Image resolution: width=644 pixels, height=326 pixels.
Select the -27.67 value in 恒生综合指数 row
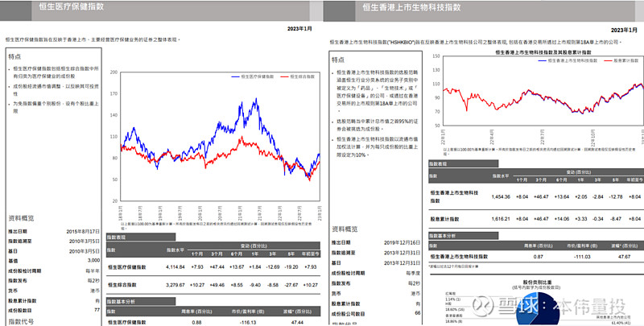pos(291,285)
